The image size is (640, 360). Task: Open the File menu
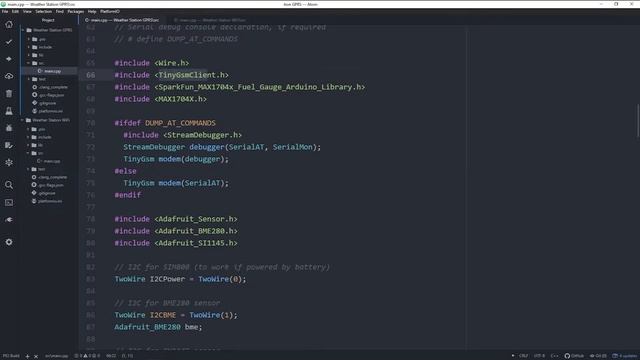(5, 11)
